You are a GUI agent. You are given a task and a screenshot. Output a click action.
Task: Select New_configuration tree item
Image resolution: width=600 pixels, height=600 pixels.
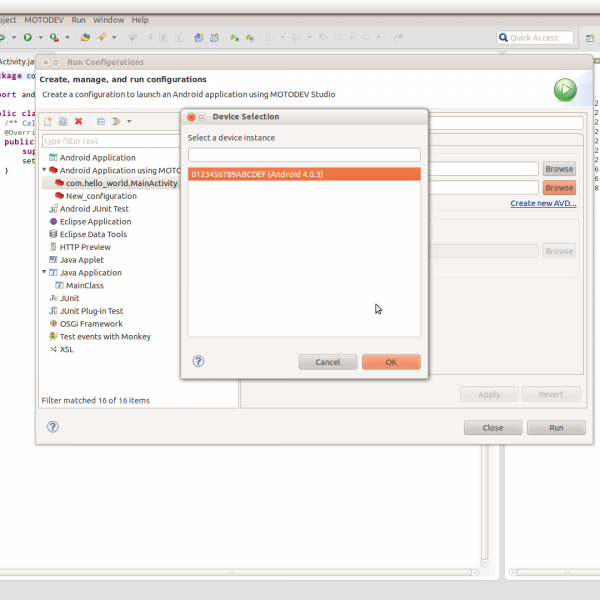click(101, 196)
